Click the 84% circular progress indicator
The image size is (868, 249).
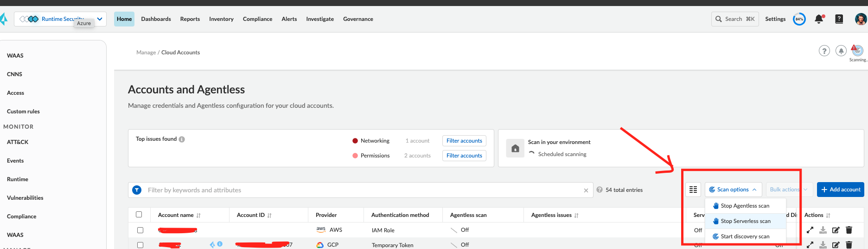[799, 19]
